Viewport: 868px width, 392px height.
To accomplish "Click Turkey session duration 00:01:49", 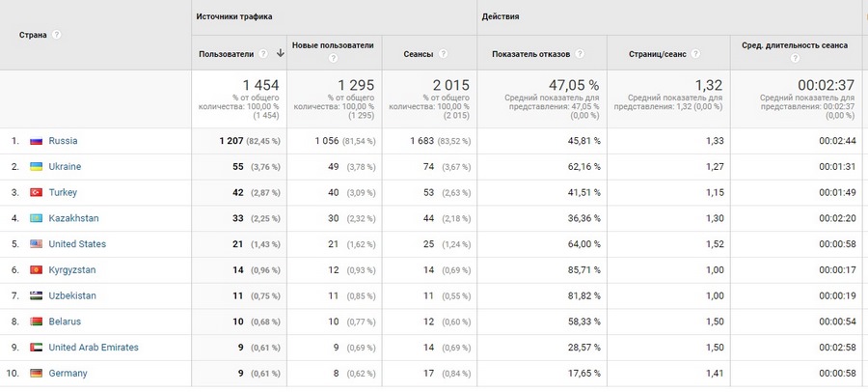I will click(837, 192).
